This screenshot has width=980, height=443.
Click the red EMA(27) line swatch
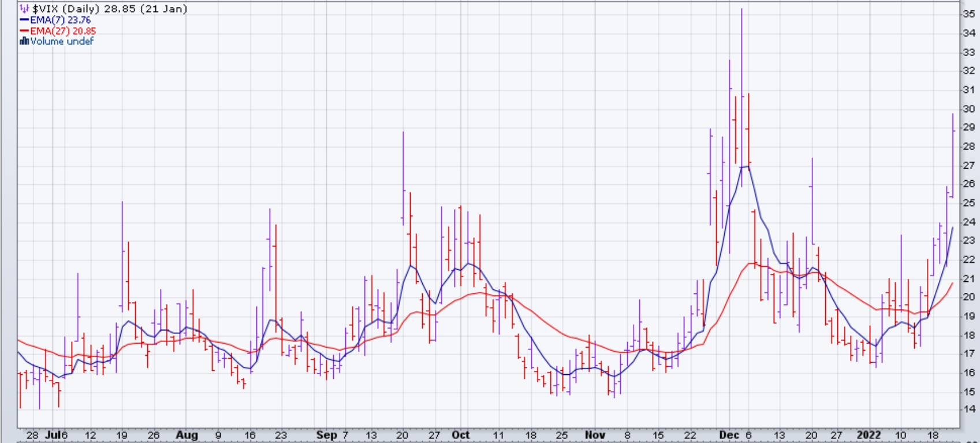point(24,31)
